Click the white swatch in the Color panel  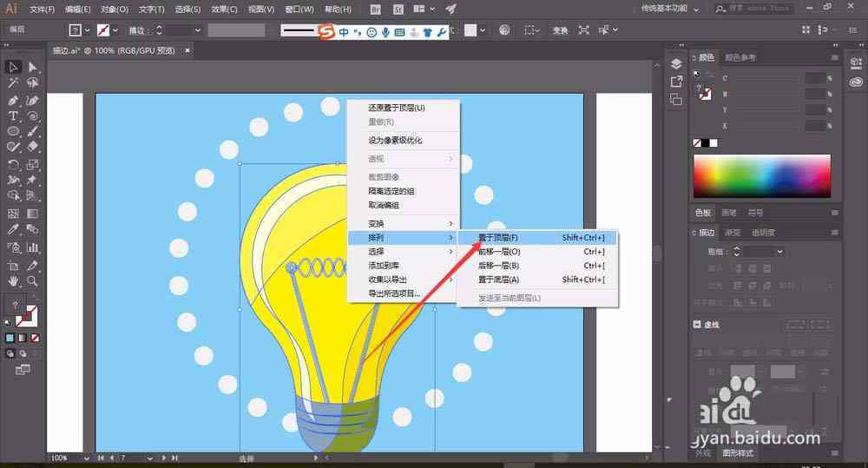713,143
